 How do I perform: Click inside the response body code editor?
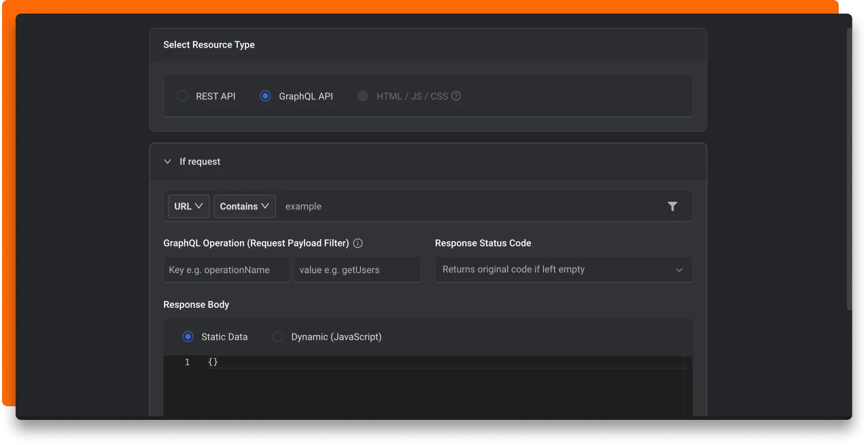(442, 387)
